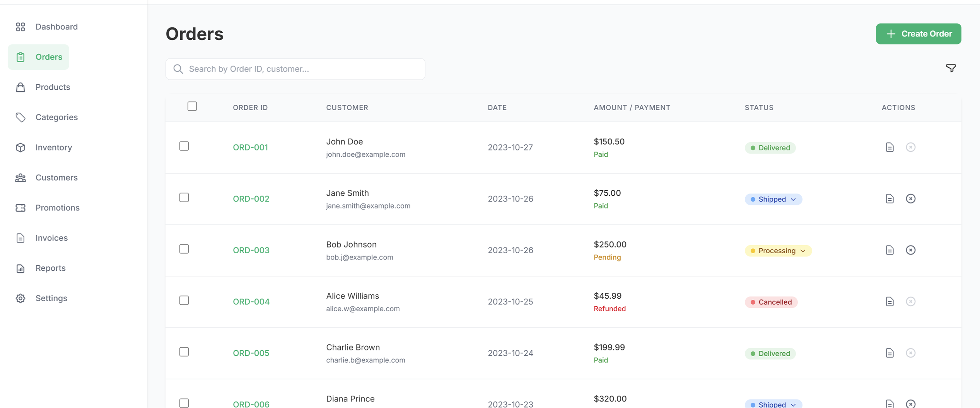
Task: Click the Cancelled status badge for ORD-004
Action: 771,302
